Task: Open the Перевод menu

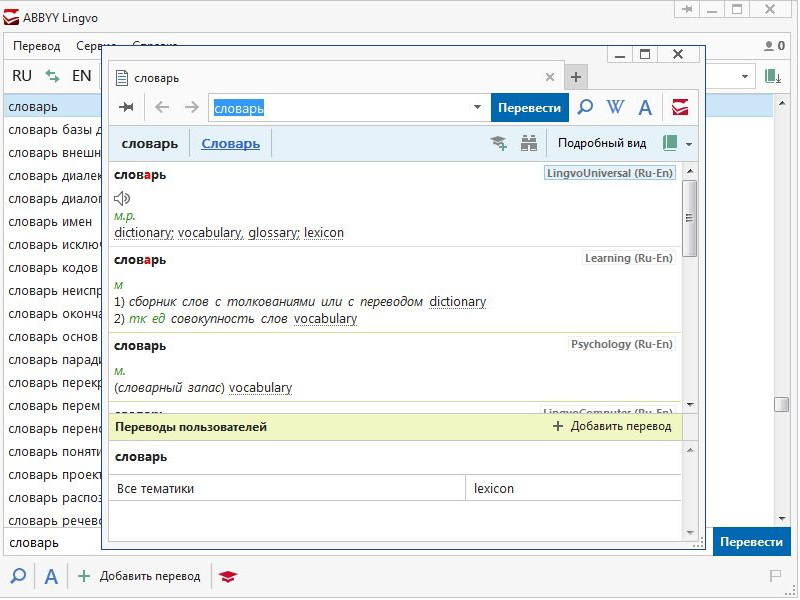Action: [37, 46]
